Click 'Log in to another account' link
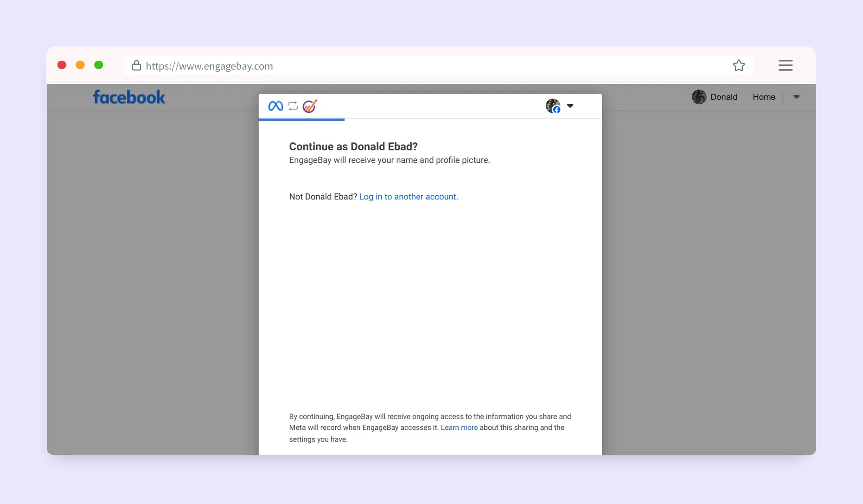The height and width of the screenshot is (504, 863). [x=409, y=197]
